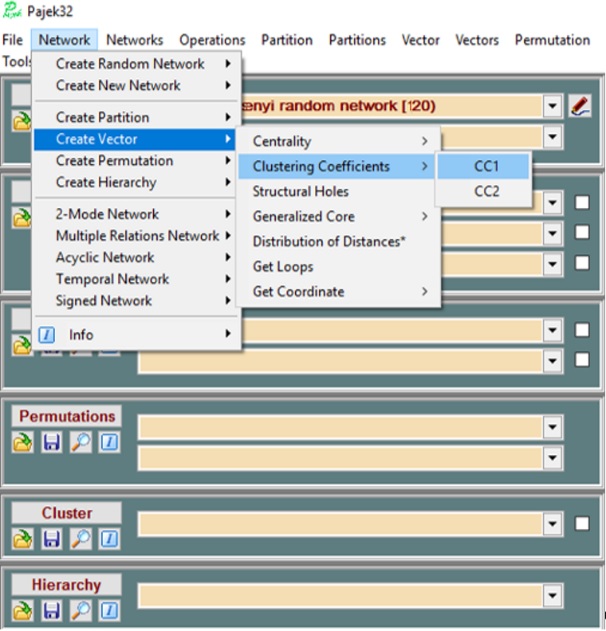606x631 pixels.
Task: Expand Create Partition submenu
Action: [136, 118]
